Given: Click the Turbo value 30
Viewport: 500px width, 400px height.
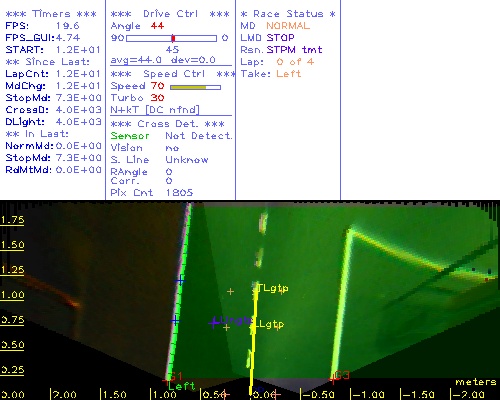Looking at the screenshot, I should [157, 98].
